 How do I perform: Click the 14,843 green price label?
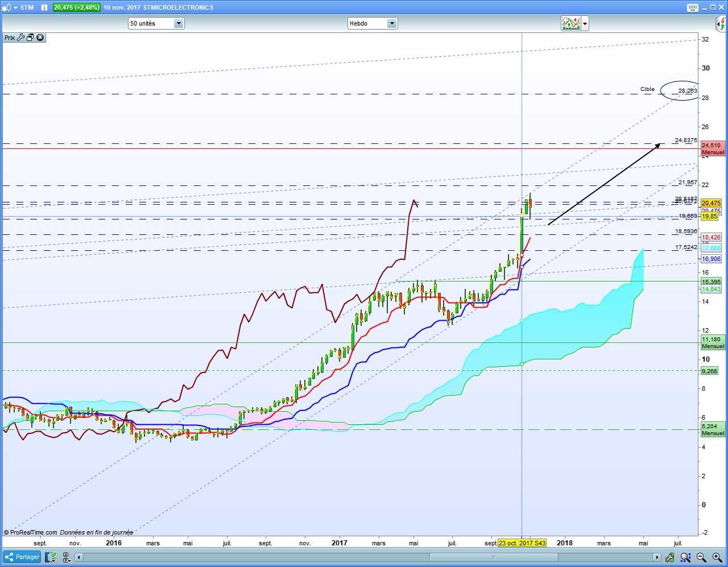pyautogui.click(x=711, y=289)
